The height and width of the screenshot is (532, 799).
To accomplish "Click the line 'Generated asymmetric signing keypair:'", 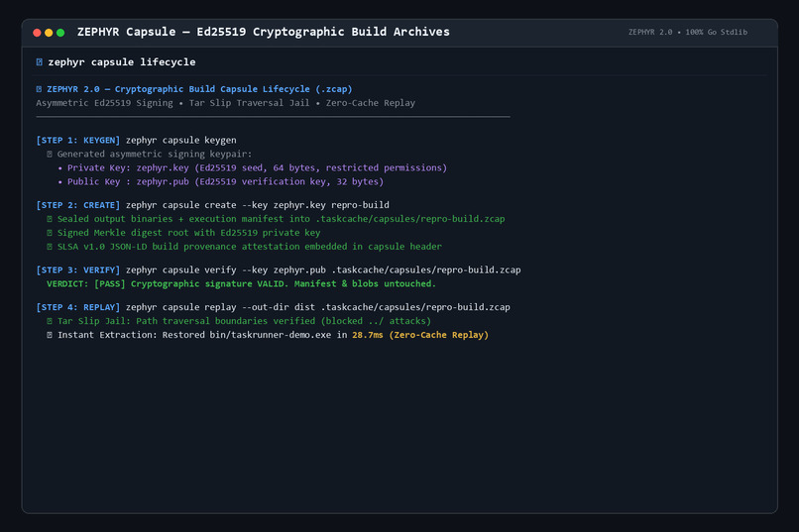I will [x=155, y=154].
